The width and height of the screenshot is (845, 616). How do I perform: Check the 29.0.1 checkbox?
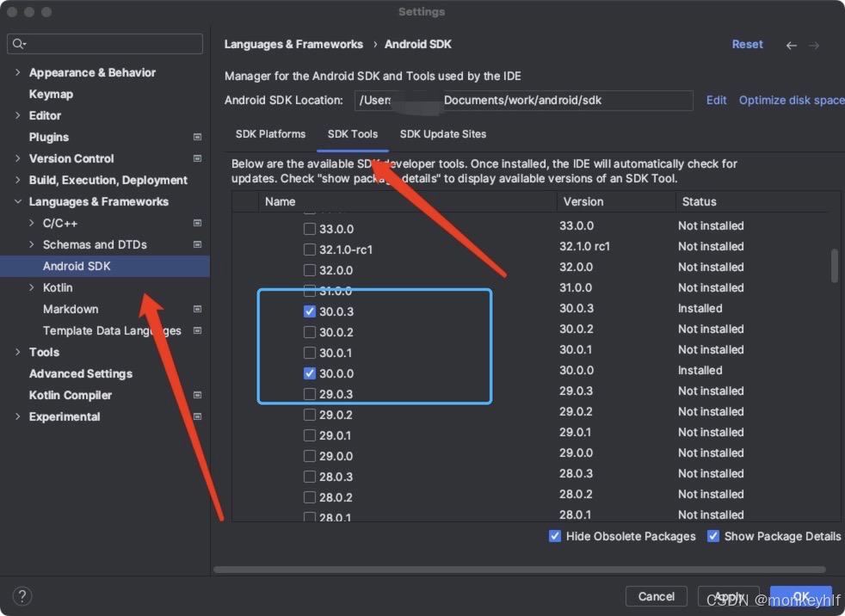pos(309,435)
